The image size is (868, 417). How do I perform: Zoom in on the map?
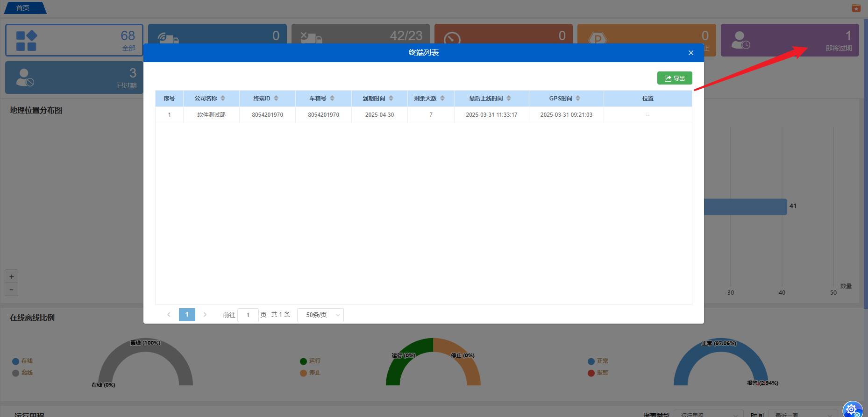point(12,276)
